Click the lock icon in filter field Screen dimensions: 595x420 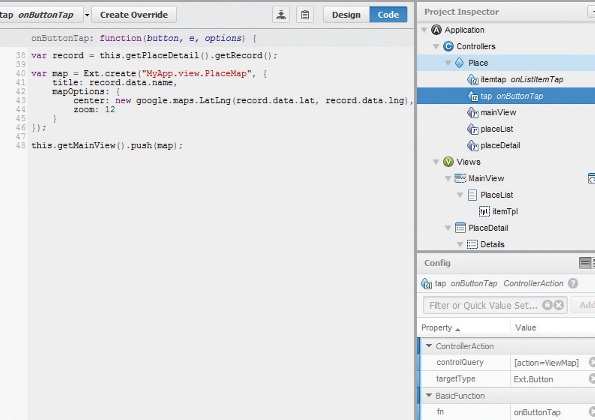(547, 305)
